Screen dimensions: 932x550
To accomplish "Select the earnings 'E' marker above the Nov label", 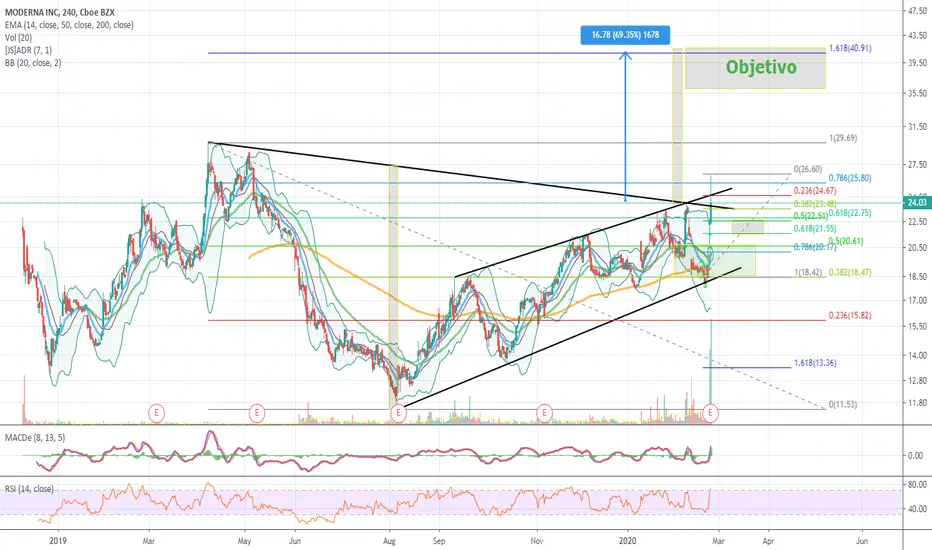I will 544,412.
